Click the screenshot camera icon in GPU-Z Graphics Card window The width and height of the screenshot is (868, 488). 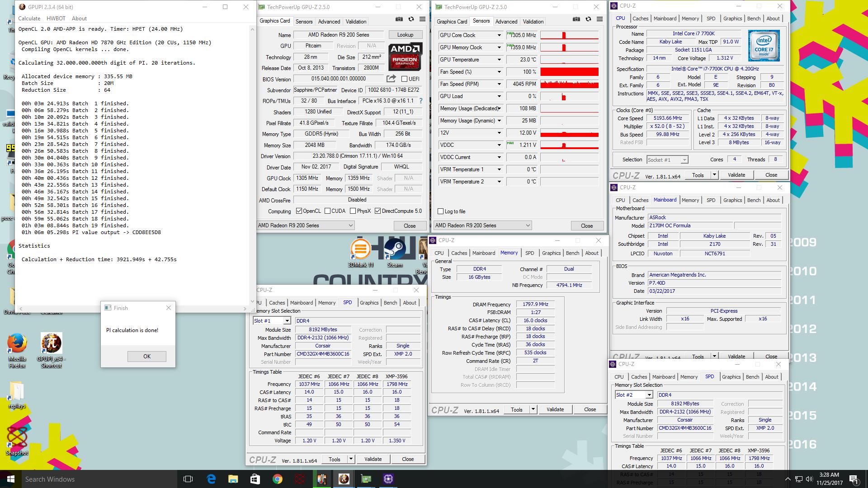(399, 19)
